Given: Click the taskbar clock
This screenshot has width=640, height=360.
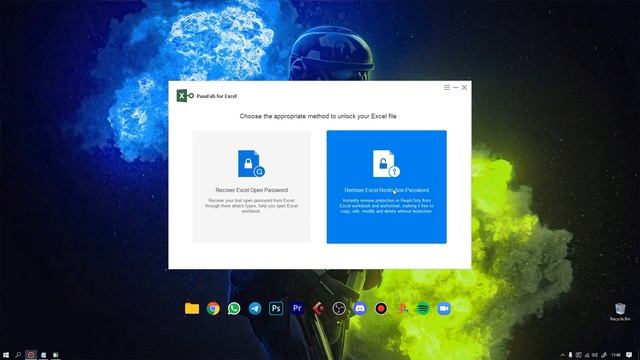Looking at the screenshot, I should pyautogui.click(x=616, y=355).
